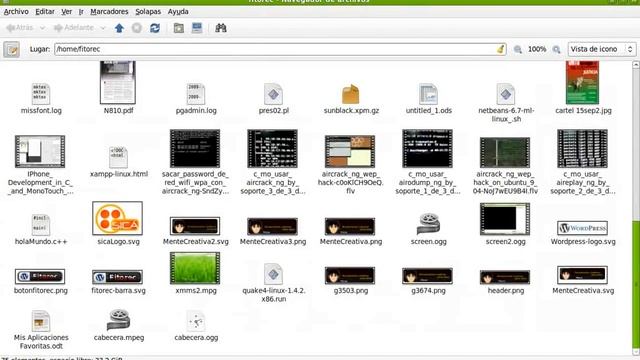Open the Ayuda menu

click(178, 11)
